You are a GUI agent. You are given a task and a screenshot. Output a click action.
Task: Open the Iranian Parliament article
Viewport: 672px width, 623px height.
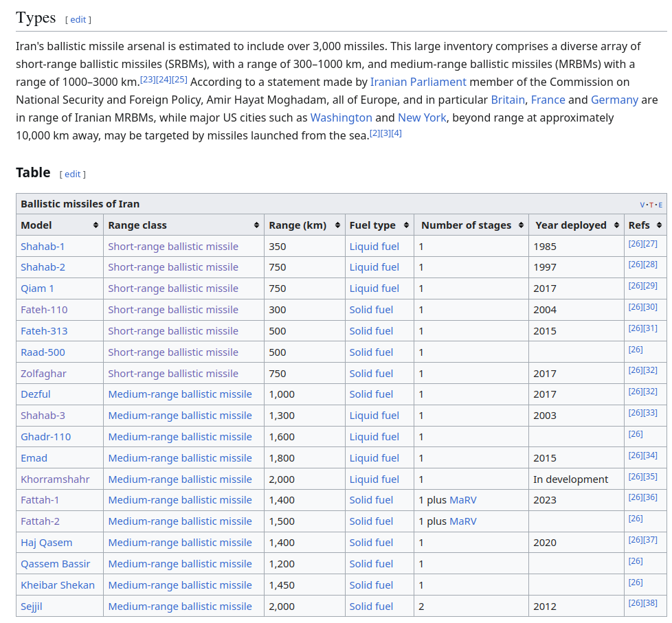pos(418,82)
